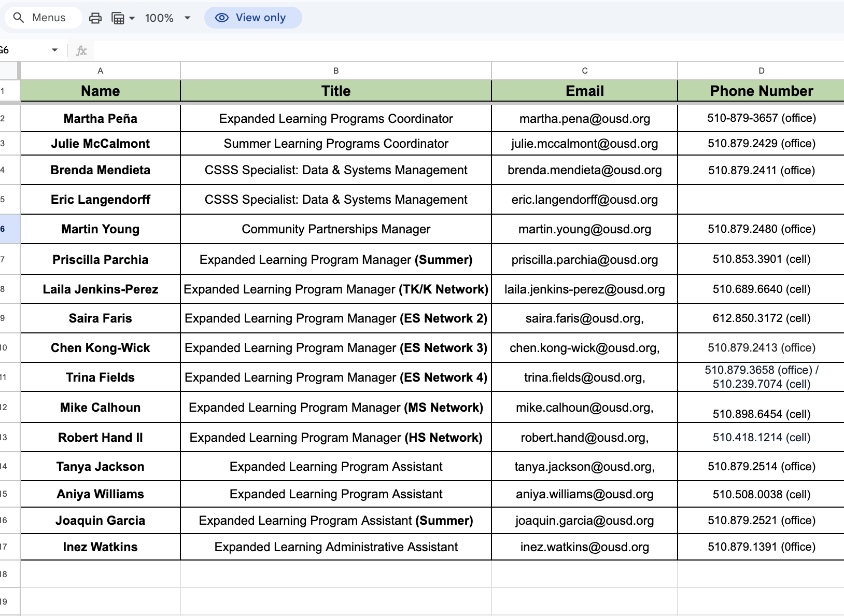
Task: Click the ES Network 3 manager title
Action: click(x=336, y=348)
